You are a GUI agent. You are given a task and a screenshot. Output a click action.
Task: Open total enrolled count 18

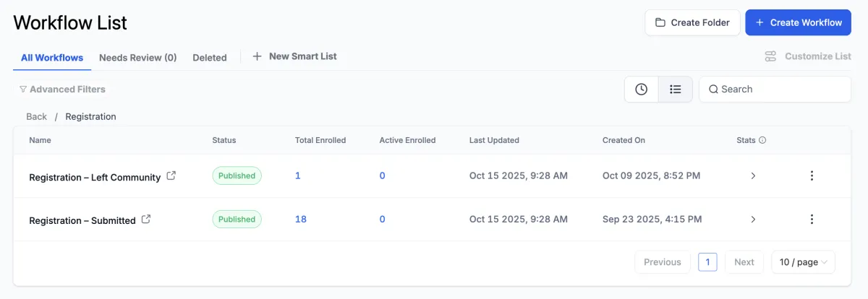(301, 219)
